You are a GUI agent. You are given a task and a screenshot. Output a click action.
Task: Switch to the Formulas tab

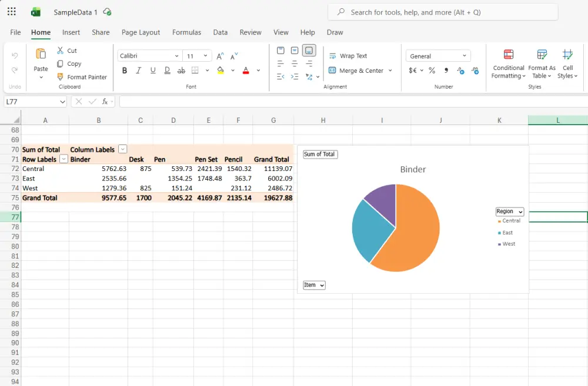click(186, 32)
